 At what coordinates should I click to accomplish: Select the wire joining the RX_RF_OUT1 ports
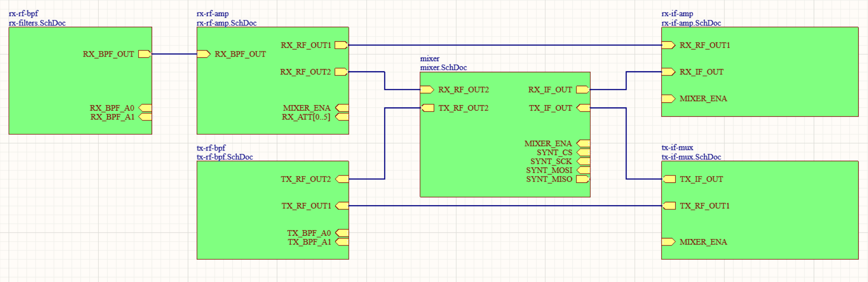(x=504, y=45)
